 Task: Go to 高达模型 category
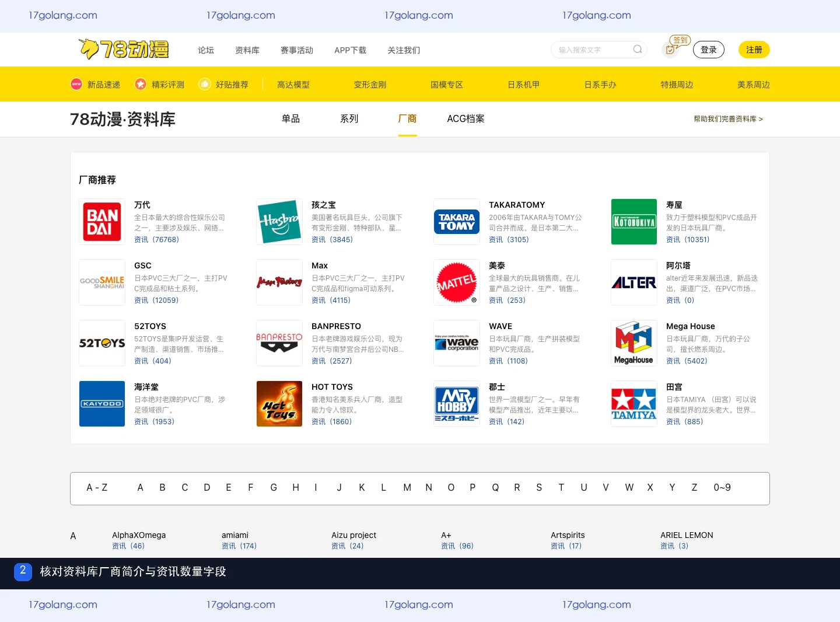293,85
